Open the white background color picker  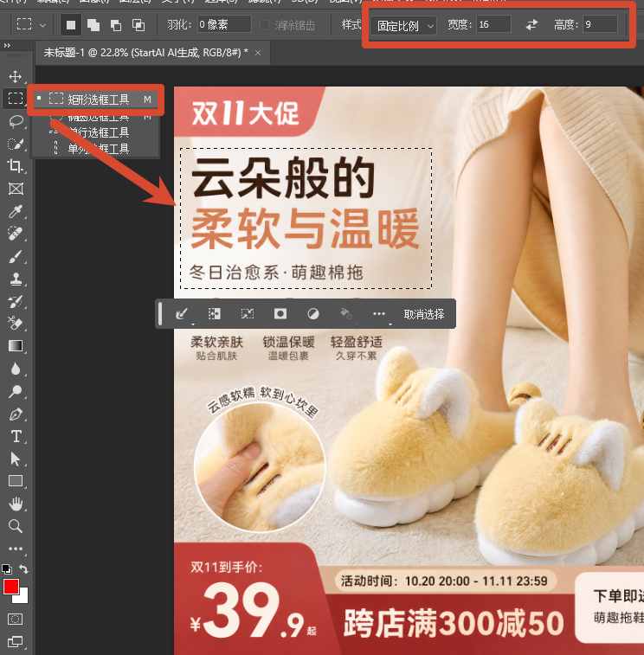click(x=23, y=598)
